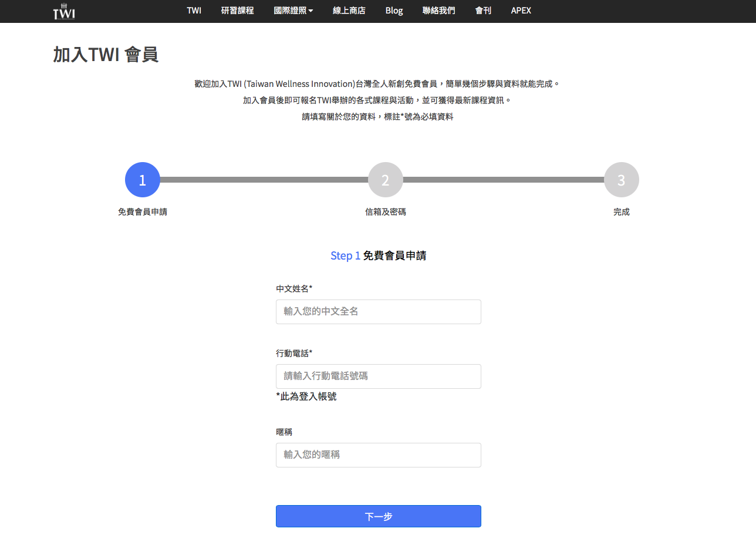Click the welcome line starting 歡迎加入TWI

pos(377,84)
